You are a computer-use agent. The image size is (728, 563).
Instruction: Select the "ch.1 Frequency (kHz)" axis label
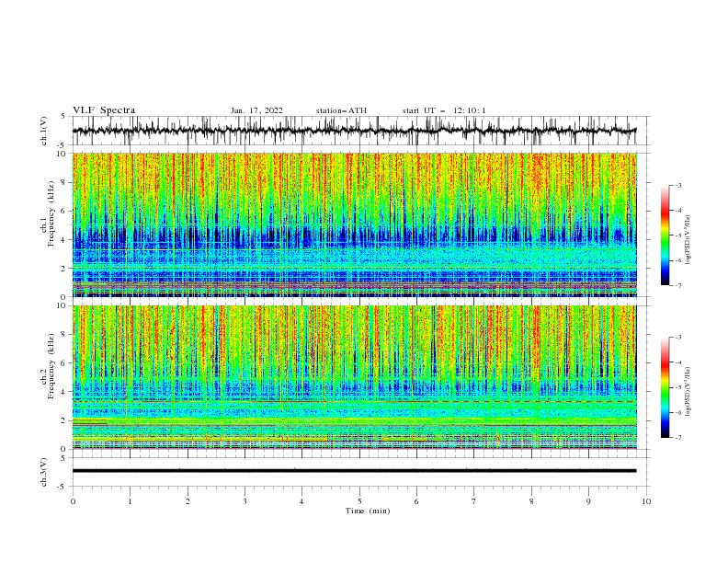point(48,213)
